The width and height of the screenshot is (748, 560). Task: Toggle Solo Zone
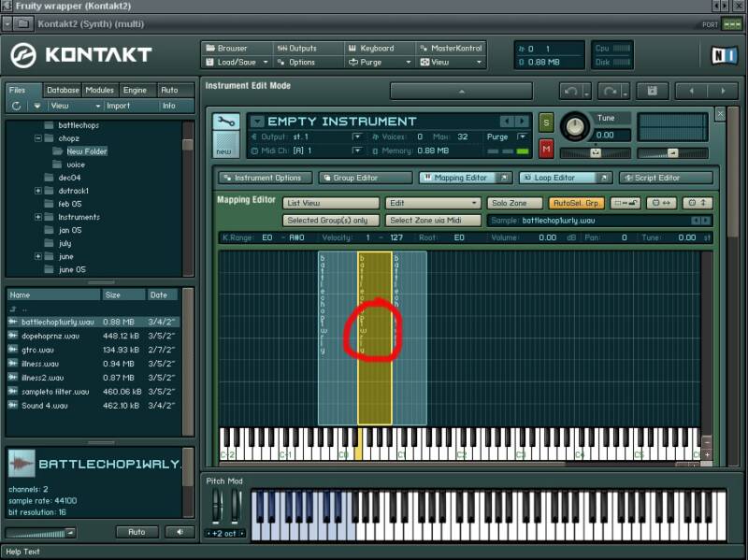coord(514,203)
